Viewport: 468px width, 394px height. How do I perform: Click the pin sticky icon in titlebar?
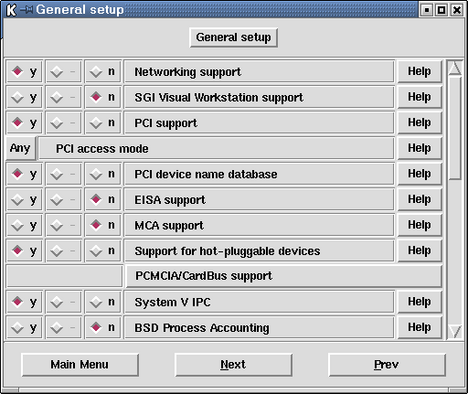(x=26, y=10)
